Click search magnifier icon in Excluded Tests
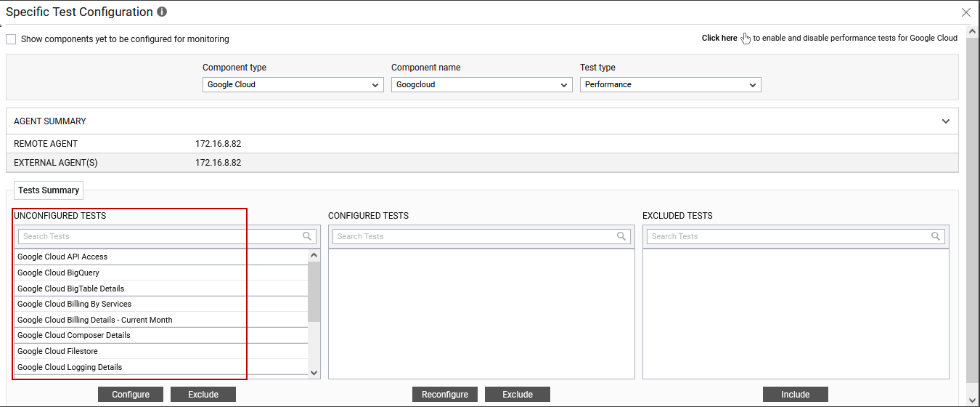This screenshot has height=407, width=980. pyautogui.click(x=936, y=236)
